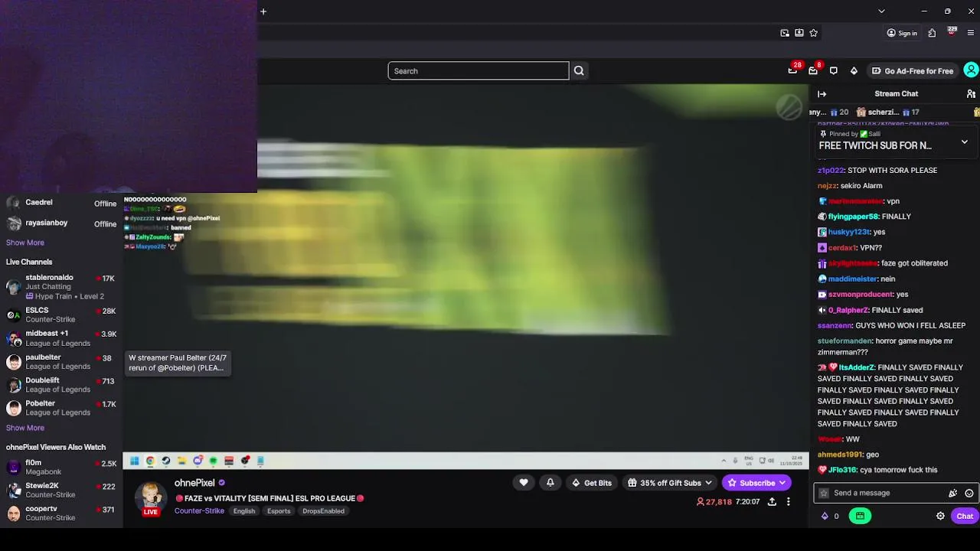Open the Subscribe button dropdown

pyautogui.click(x=757, y=483)
